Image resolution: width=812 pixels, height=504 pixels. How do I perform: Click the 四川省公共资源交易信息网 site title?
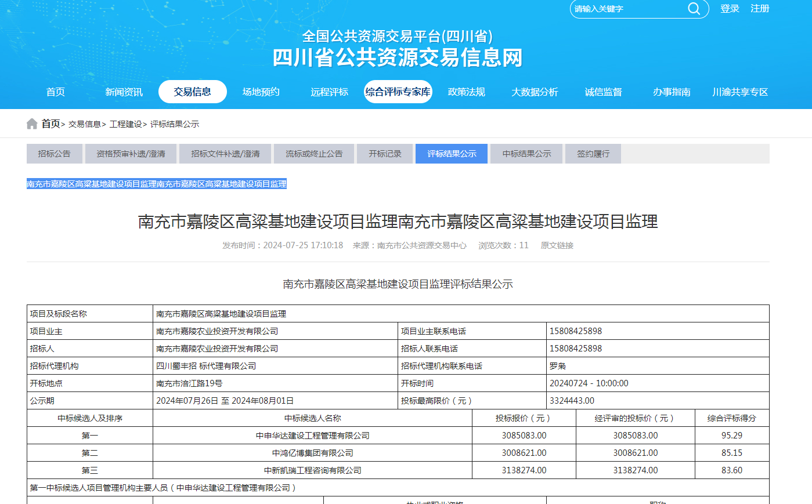398,57
